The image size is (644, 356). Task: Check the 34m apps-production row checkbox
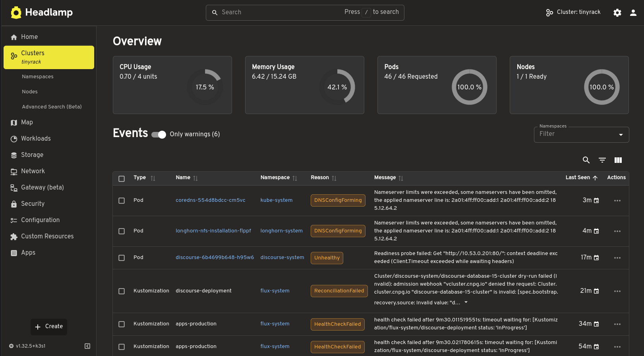pyautogui.click(x=122, y=324)
